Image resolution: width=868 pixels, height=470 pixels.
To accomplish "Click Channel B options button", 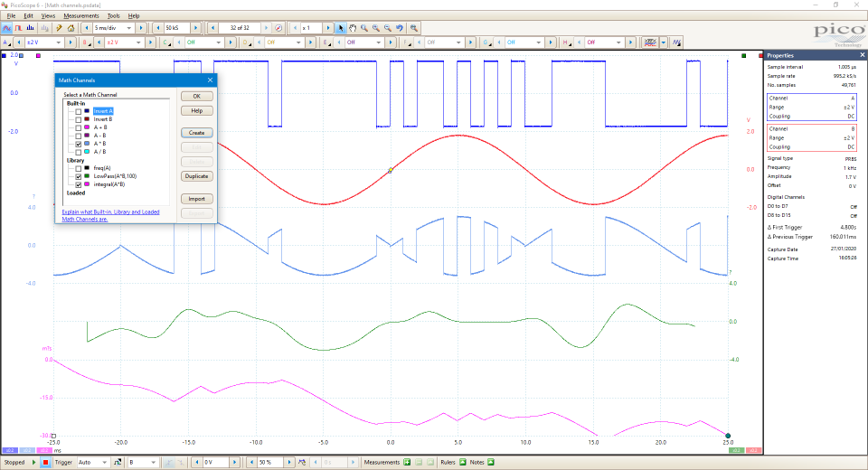I will click(86, 42).
